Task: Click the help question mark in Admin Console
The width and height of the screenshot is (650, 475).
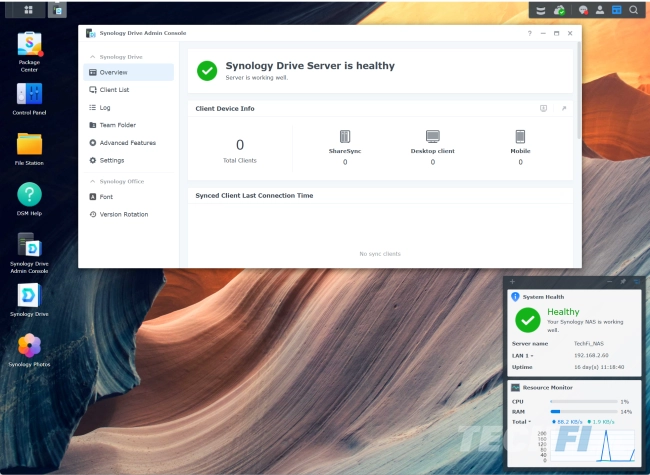Action: tap(529, 33)
